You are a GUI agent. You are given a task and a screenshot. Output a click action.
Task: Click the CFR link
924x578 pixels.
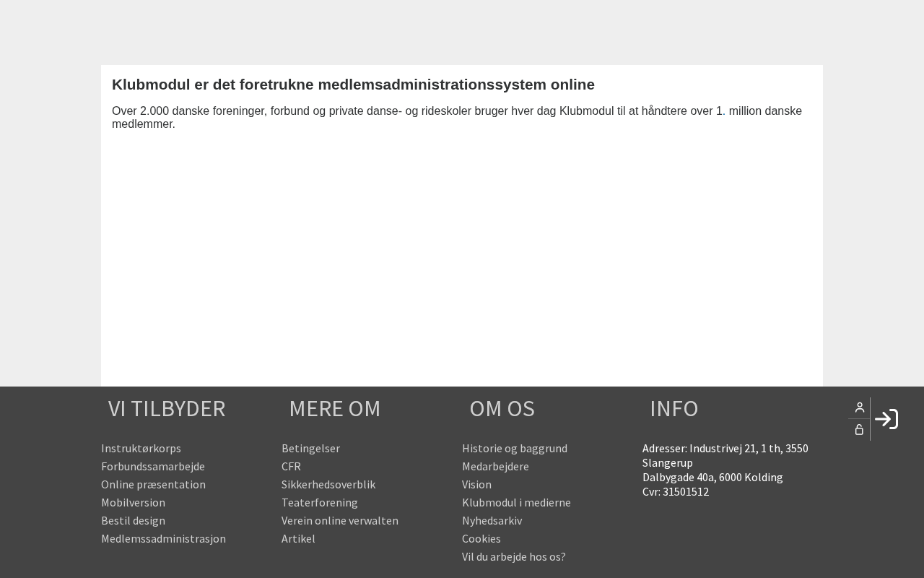pyautogui.click(x=291, y=466)
